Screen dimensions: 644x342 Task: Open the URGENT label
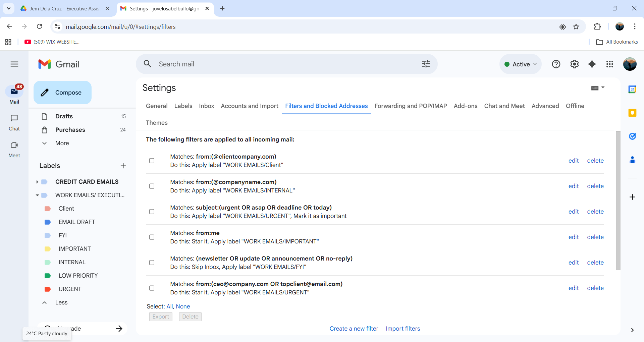(70, 289)
